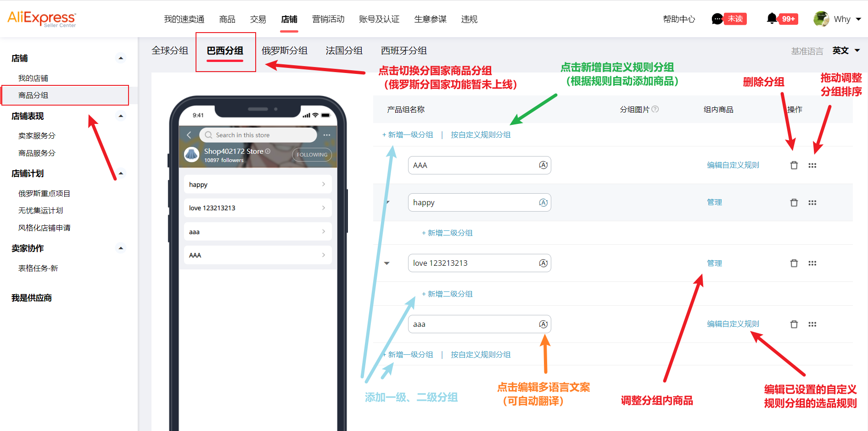The width and height of the screenshot is (868, 431).
Task: Edit multilingual text for love 123213213
Action: (543, 263)
